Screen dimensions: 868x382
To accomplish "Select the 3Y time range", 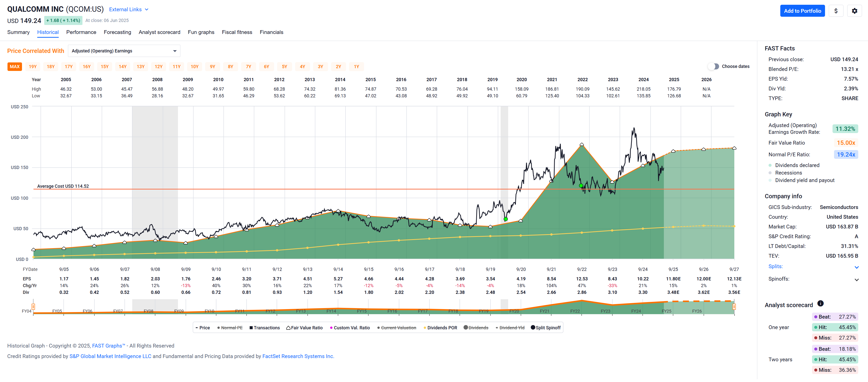I will point(321,67).
